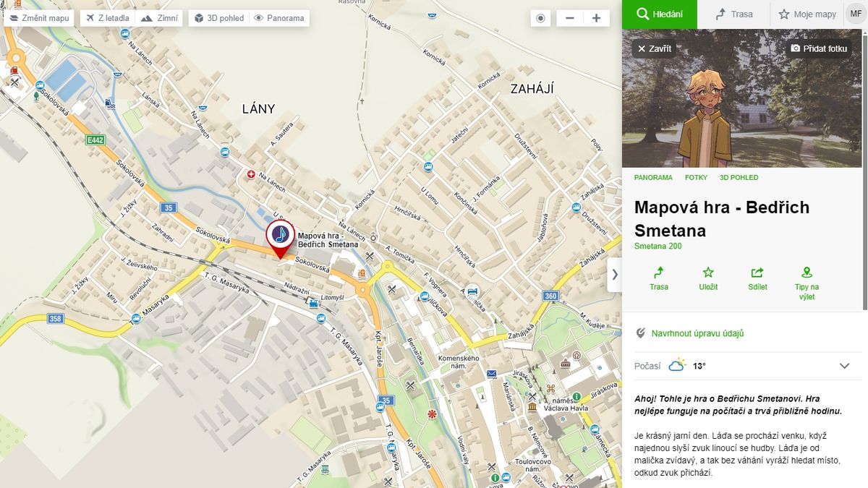Select the PANORAMA sub-tab
Viewport: 868px width, 488px height.
coord(653,177)
